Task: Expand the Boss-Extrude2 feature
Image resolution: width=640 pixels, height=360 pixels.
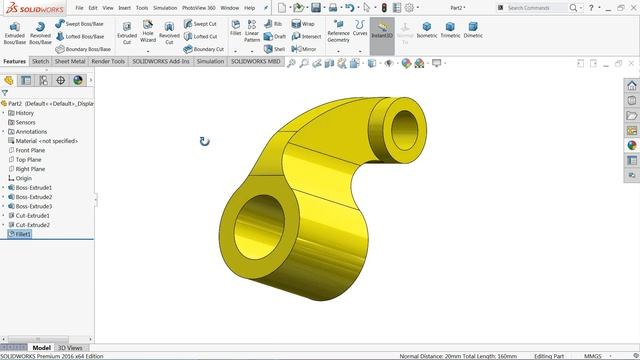Action: click(4, 197)
